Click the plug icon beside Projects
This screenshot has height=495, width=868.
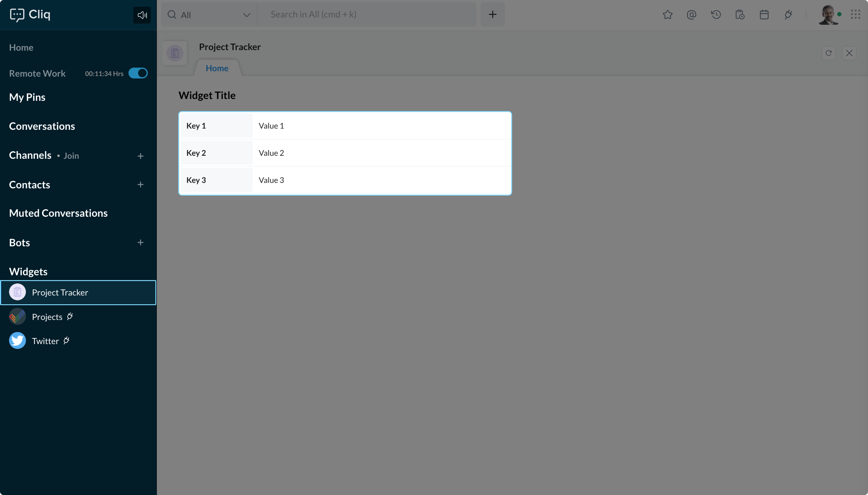pos(70,316)
